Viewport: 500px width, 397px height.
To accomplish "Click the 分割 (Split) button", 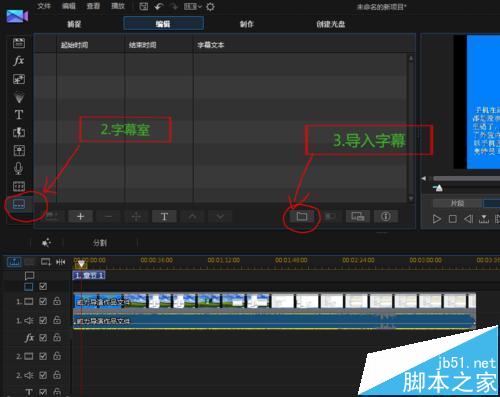I will pyautogui.click(x=100, y=243).
